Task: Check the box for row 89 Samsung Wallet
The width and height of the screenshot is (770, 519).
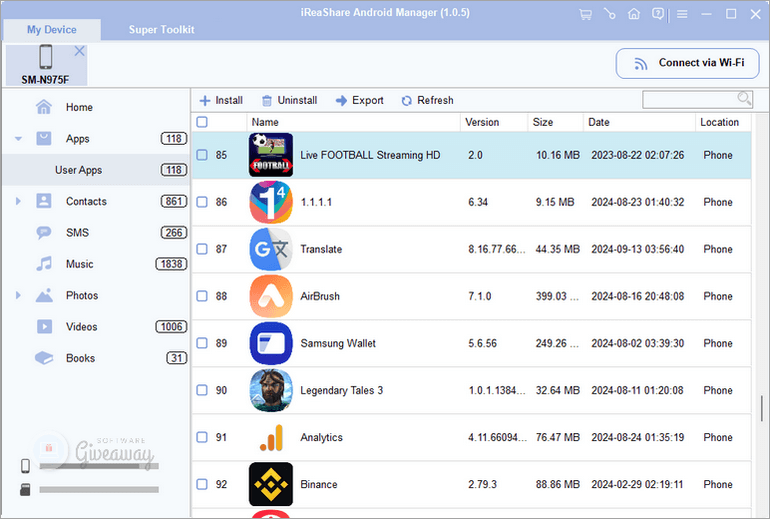Action: point(202,343)
